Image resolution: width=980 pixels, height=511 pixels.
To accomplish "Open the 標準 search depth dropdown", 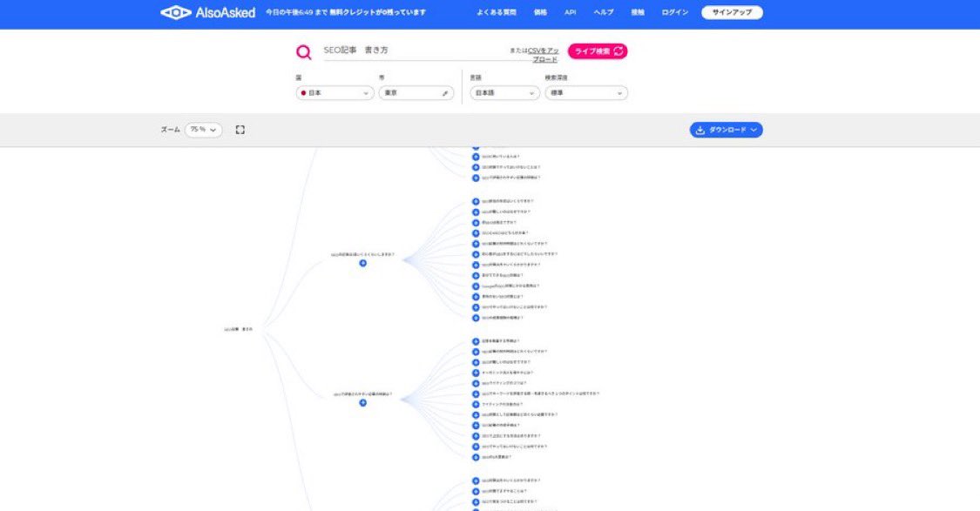I will [585, 93].
